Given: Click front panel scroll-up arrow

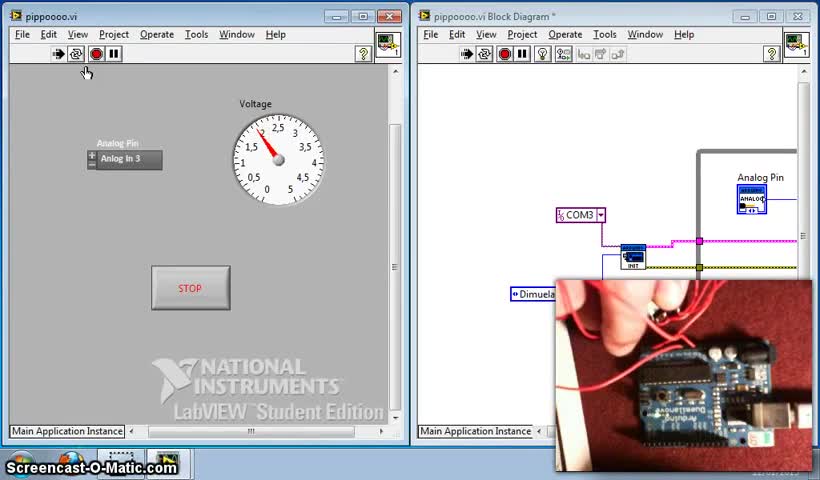Looking at the screenshot, I should (x=395, y=71).
